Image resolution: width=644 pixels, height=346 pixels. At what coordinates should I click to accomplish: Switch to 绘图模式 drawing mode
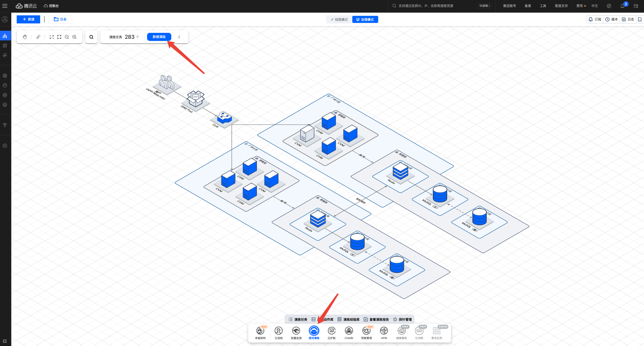[x=339, y=20]
